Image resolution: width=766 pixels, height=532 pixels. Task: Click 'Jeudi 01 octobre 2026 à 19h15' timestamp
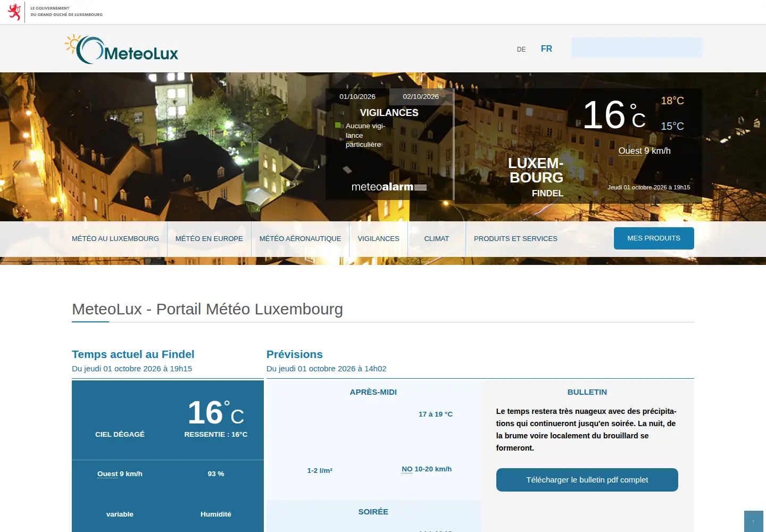point(649,187)
